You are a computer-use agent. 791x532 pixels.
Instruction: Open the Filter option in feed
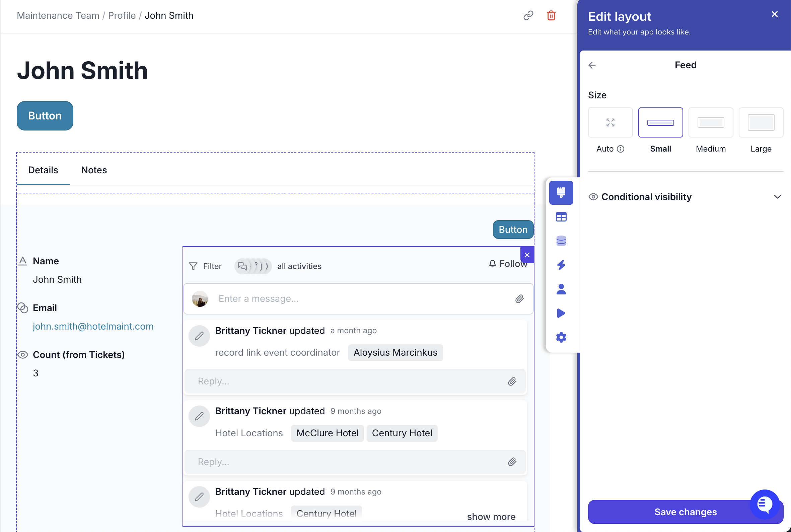coord(205,266)
